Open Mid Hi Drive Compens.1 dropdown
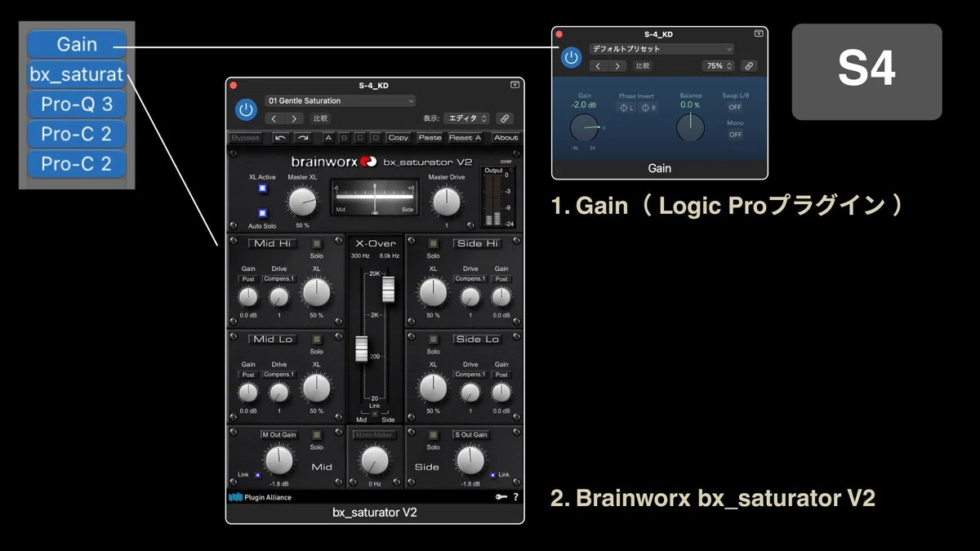 click(279, 279)
